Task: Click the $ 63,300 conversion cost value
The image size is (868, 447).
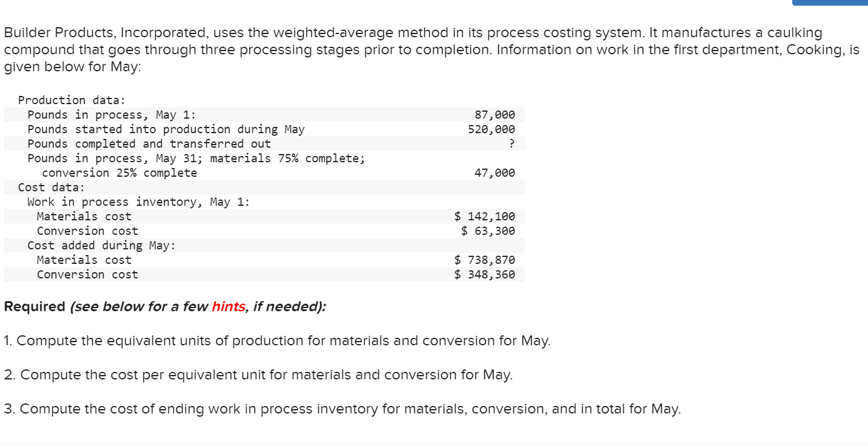Action: pyautogui.click(x=488, y=231)
